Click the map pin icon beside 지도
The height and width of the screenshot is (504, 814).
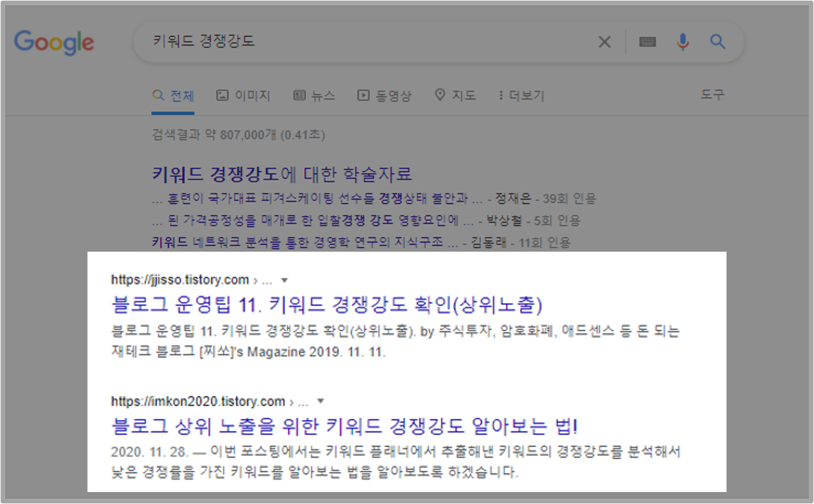(439, 95)
